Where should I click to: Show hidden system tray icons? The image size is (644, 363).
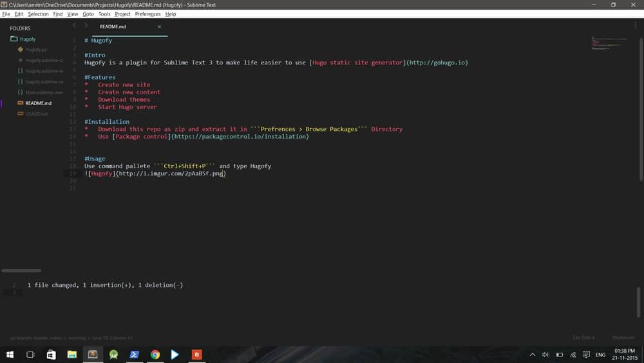click(533, 355)
